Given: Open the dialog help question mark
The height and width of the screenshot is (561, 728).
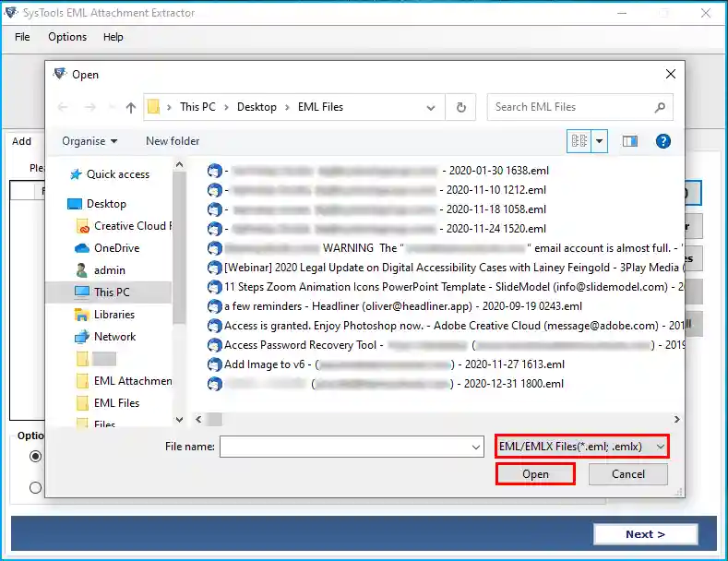Looking at the screenshot, I should click(662, 141).
